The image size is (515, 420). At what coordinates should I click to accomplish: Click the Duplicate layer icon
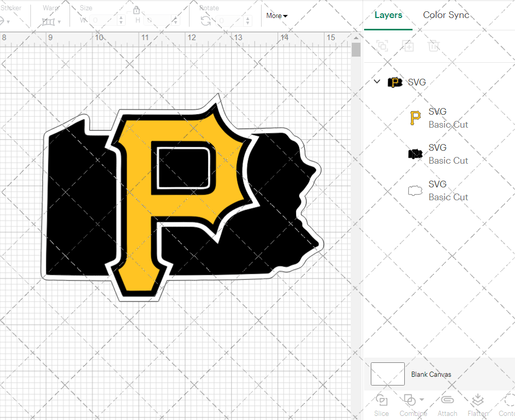(x=408, y=46)
